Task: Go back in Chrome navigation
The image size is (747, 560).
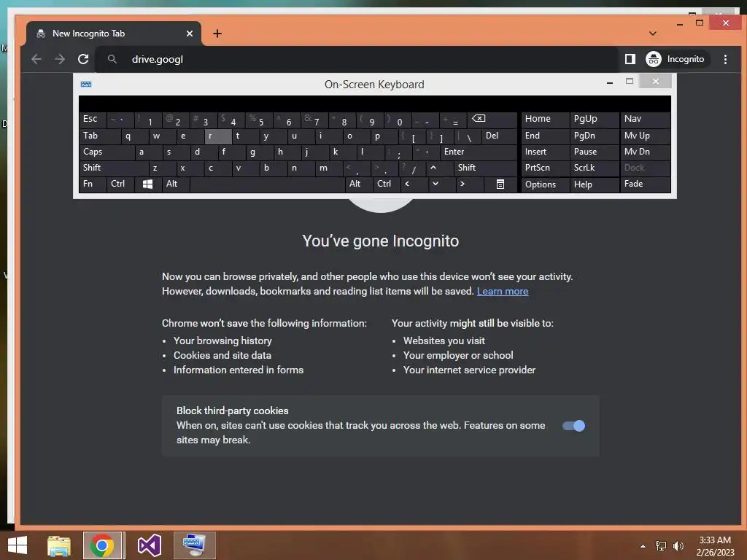Action: pyautogui.click(x=36, y=59)
